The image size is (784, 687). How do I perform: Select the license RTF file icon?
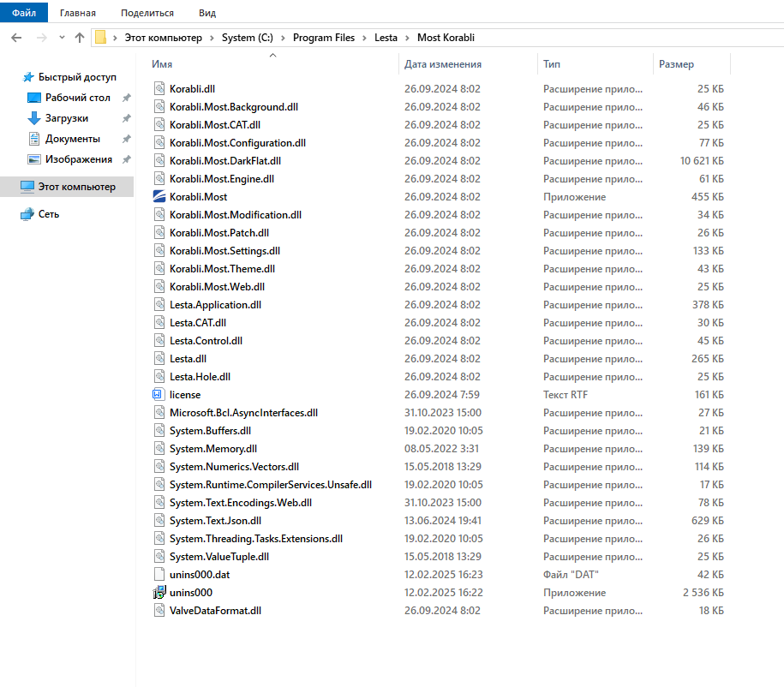(x=157, y=394)
